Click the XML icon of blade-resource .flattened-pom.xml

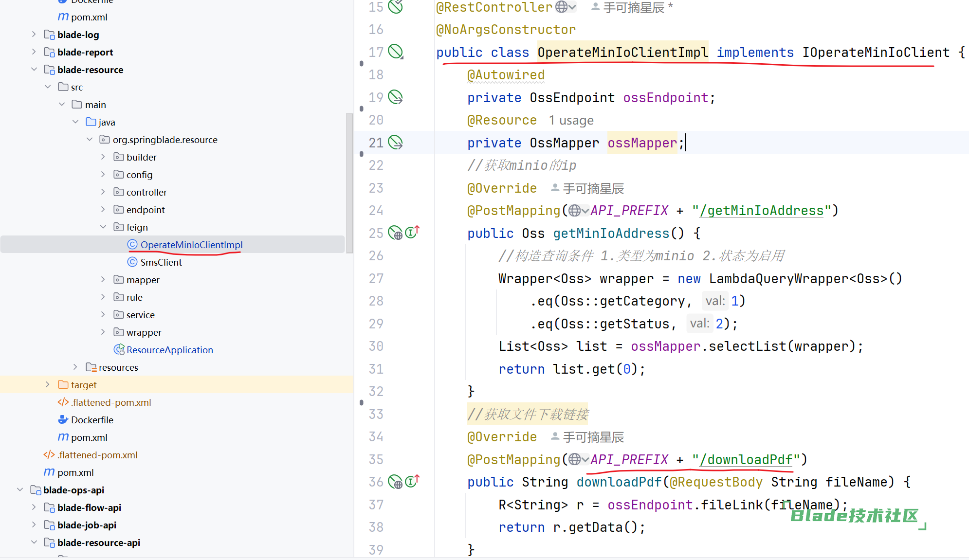point(63,402)
